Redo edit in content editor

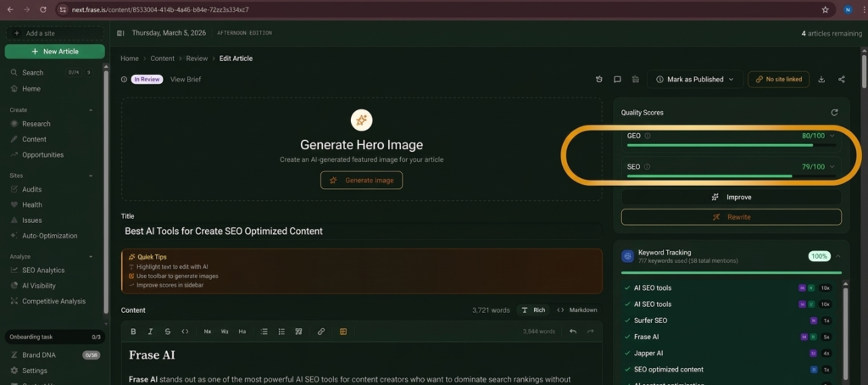pos(591,332)
